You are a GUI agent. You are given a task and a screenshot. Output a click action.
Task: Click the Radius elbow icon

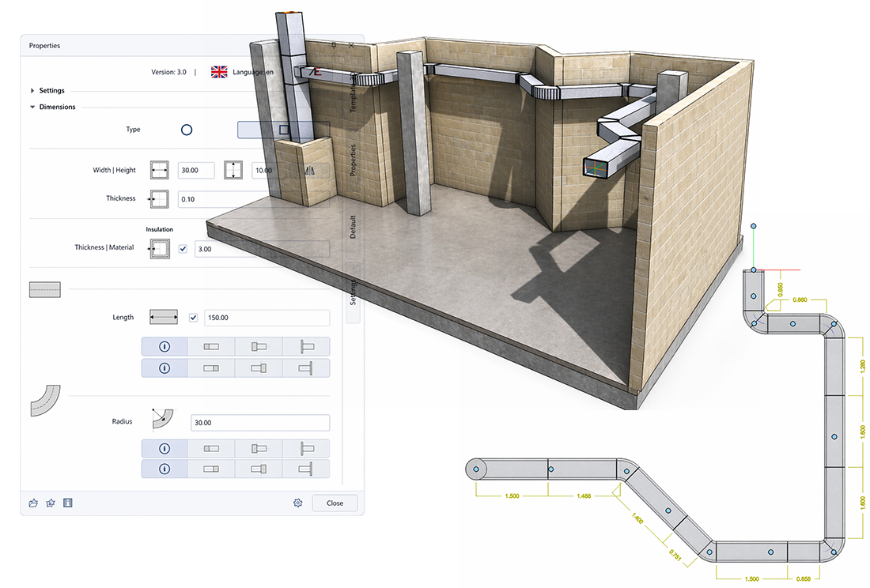click(x=163, y=420)
